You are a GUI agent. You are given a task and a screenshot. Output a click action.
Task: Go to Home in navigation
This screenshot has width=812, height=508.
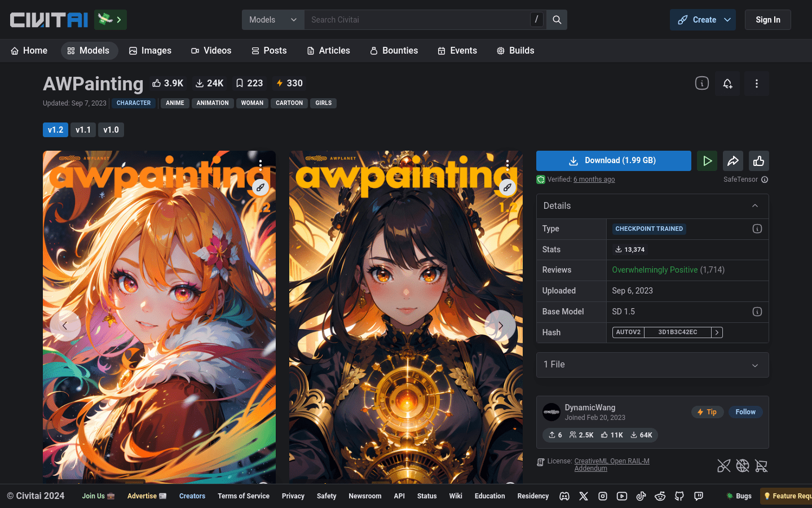pos(29,51)
